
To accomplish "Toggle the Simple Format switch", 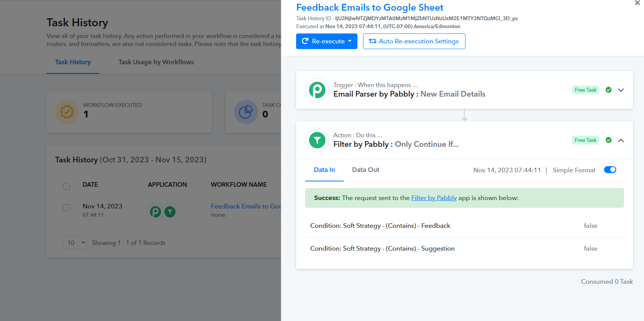I will (610, 170).
